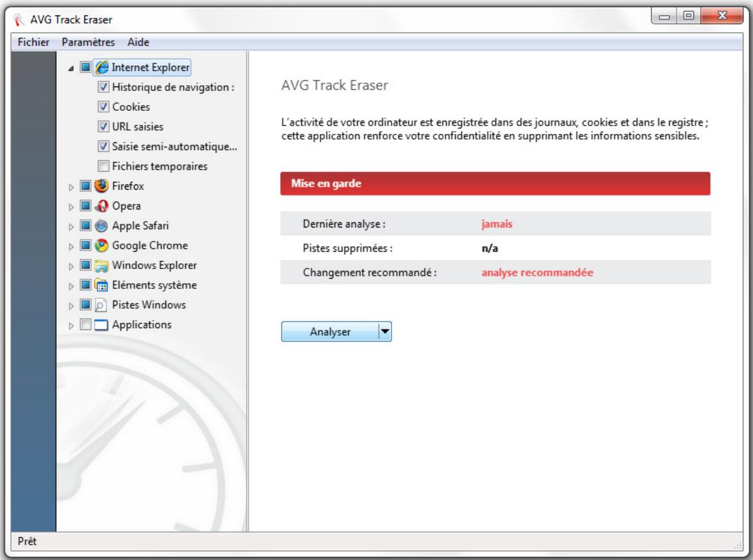The height and width of the screenshot is (560, 753).
Task: Toggle the Internet Explorer group checkbox
Action: tap(85, 67)
